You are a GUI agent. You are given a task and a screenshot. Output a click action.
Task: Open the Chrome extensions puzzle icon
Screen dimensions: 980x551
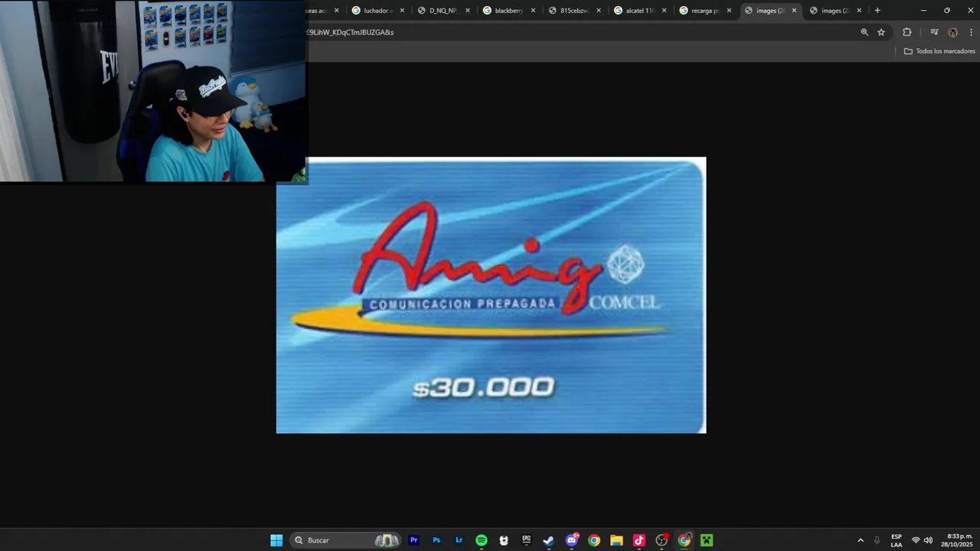[x=907, y=32]
